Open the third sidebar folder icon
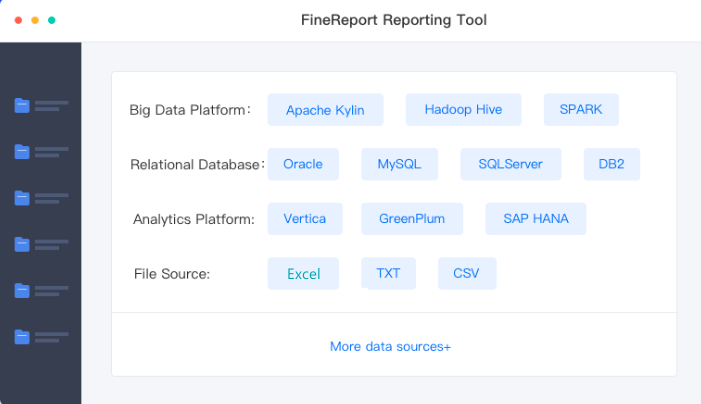The image size is (701, 404). (x=22, y=198)
